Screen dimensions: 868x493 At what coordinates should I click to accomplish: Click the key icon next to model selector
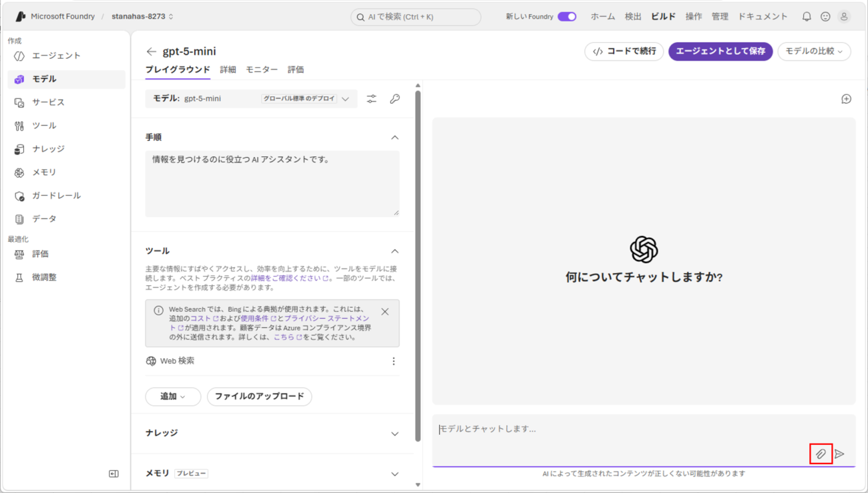(395, 99)
